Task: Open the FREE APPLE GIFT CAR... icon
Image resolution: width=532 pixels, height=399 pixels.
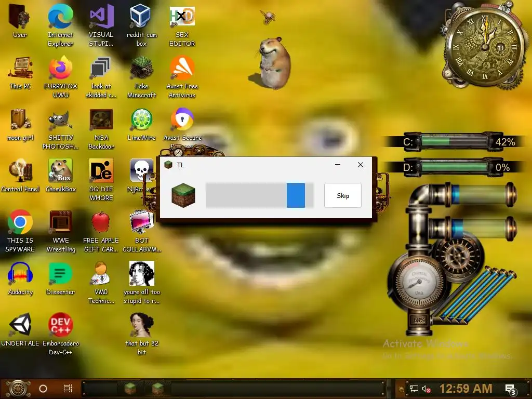Action: [x=101, y=231]
